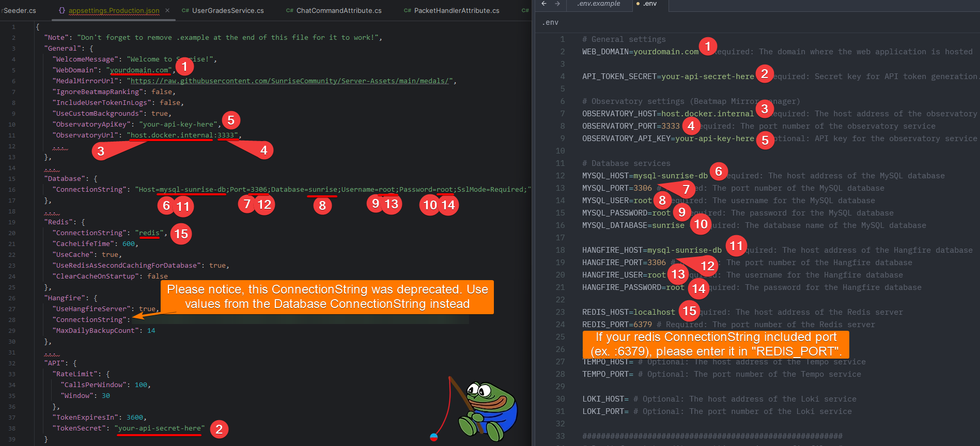Open the UserGradesService.cs tab

228,10
